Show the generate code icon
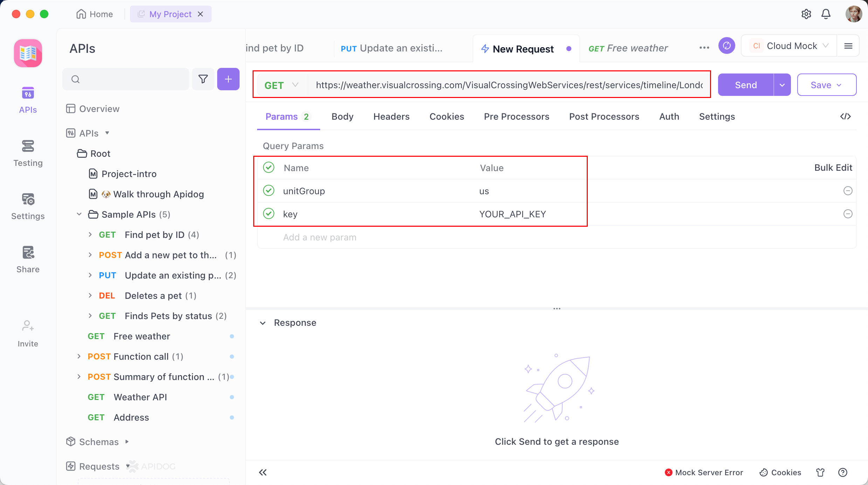The image size is (868, 485). pyautogui.click(x=845, y=117)
